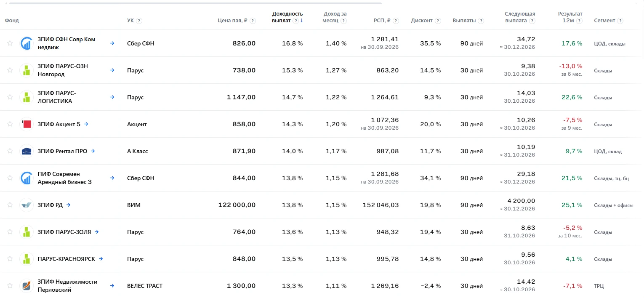Select the result value -13,0 %

coord(571,66)
